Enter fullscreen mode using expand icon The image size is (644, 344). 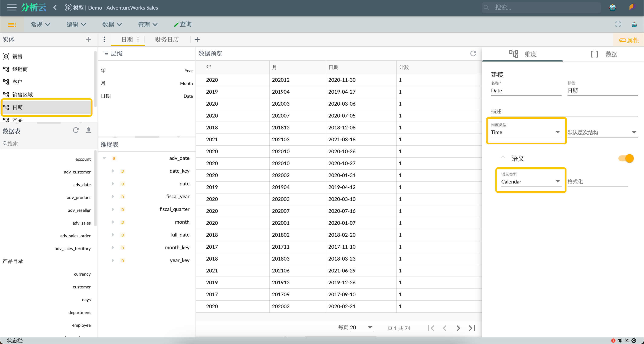(618, 24)
